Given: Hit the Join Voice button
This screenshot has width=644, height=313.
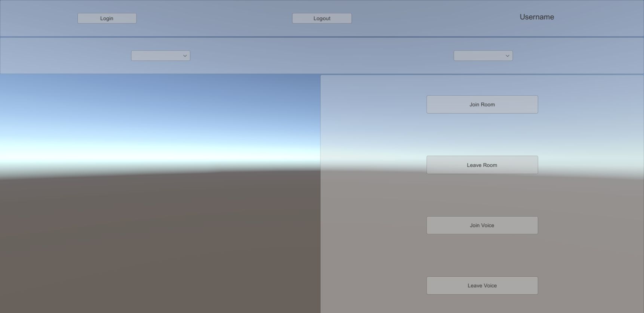Looking at the screenshot, I should (482, 225).
